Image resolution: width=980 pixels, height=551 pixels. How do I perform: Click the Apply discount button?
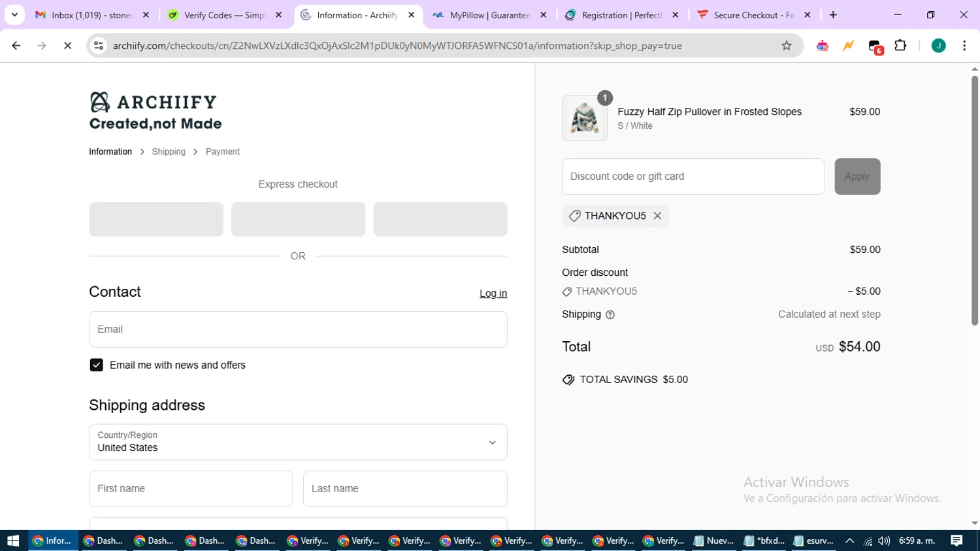pyautogui.click(x=857, y=176)
